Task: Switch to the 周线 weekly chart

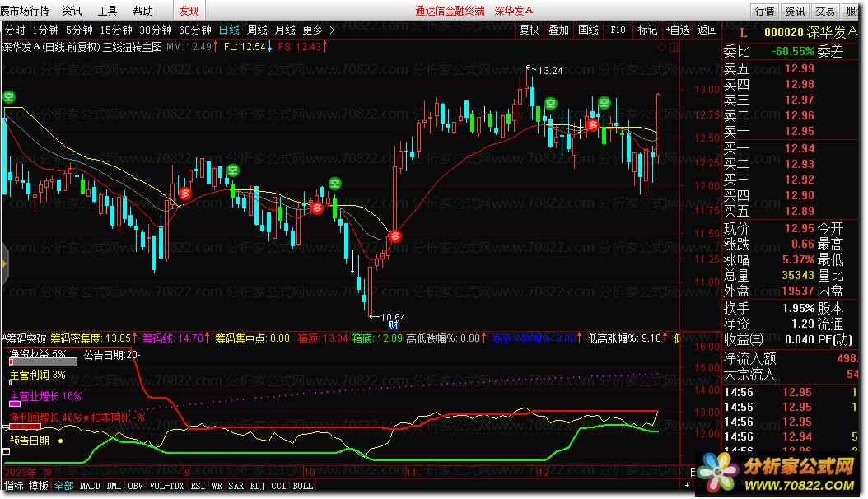Action: [258, 30]
